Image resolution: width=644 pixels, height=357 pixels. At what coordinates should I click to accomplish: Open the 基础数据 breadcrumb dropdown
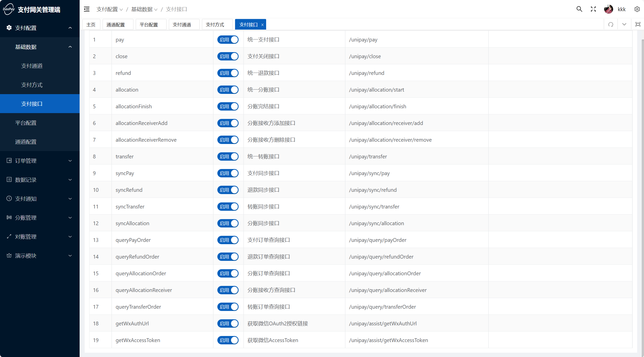(144, 9)
